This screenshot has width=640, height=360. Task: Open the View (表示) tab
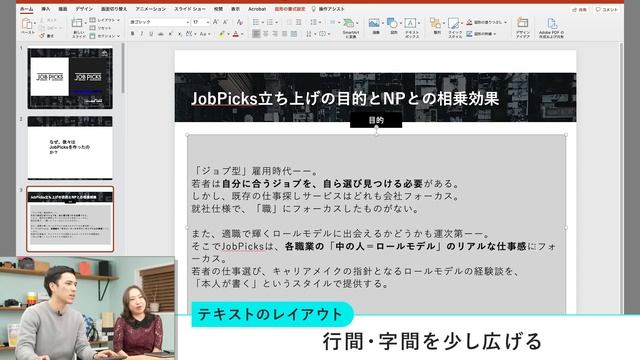236,9
